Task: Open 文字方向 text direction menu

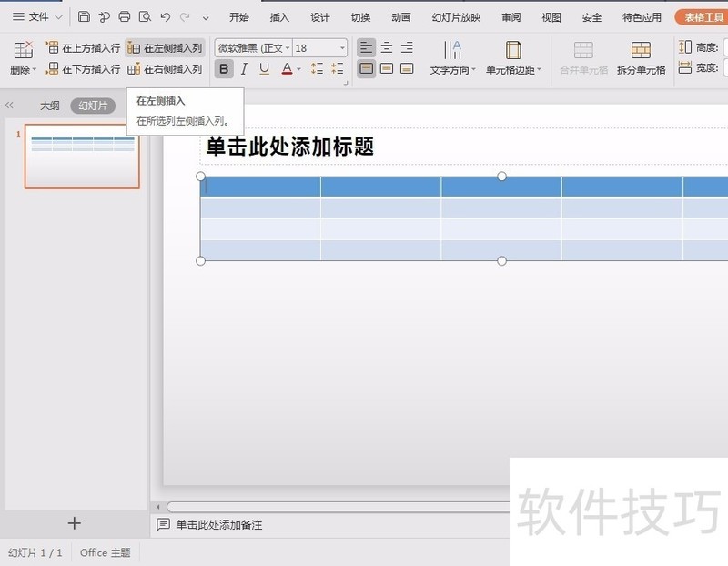Action: 452,58
